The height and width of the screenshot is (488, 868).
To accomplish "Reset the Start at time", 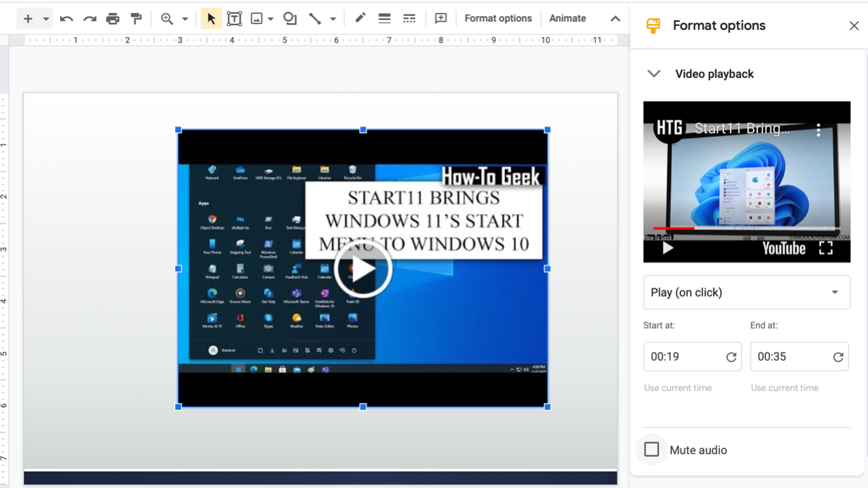I will [731, 356].
